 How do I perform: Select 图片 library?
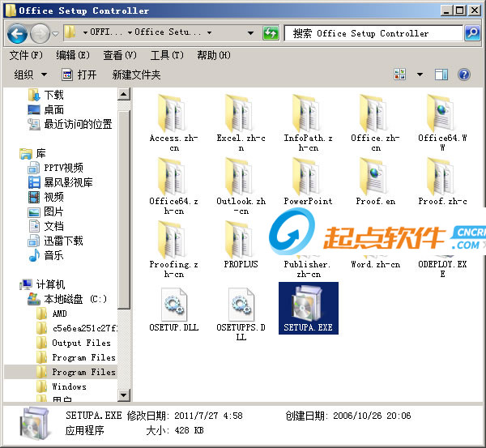tap(46, 211)
